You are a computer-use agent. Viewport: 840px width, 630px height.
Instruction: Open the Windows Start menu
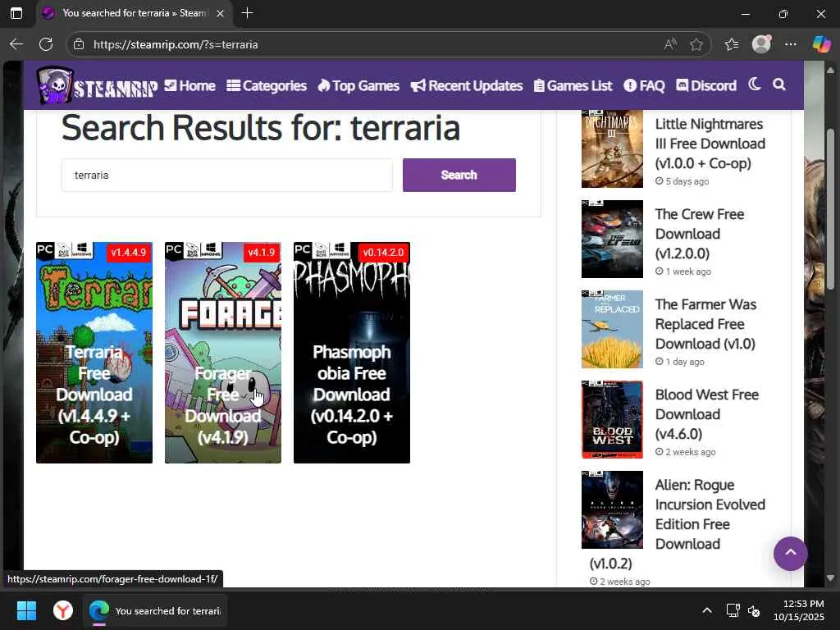(x=26, y=610)
